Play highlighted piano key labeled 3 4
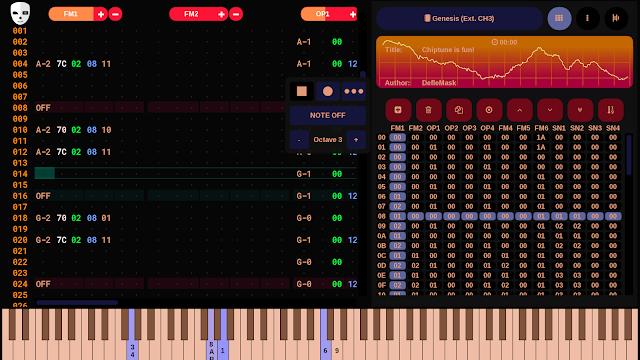640x360 pixels. 132,334
